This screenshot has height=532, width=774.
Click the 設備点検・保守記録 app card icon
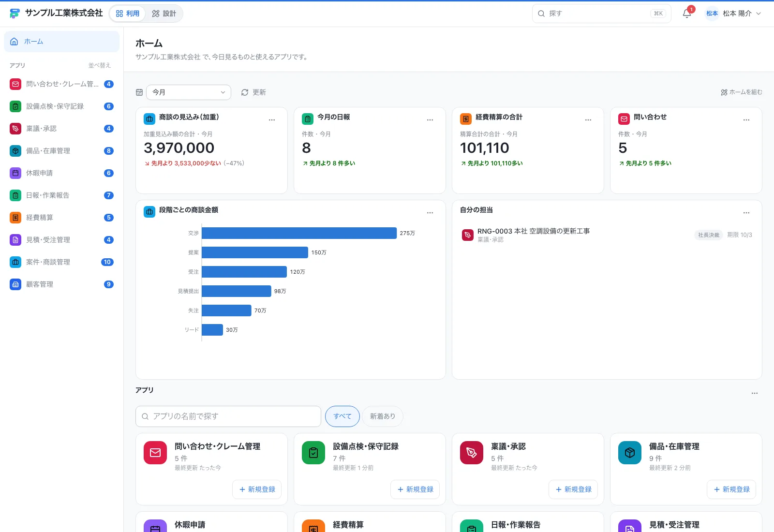[x=313, y=453]
